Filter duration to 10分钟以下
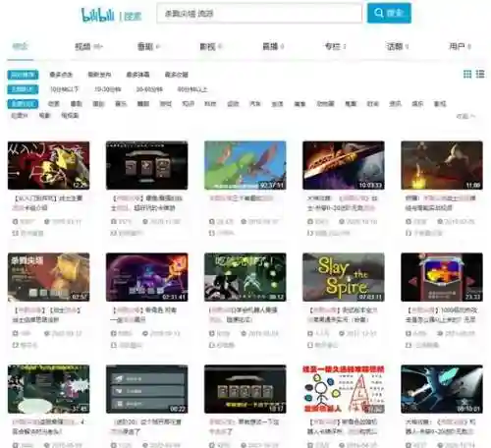 pos(64,89)
